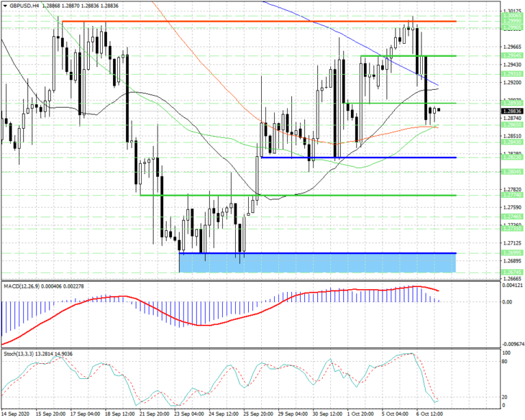Select the red resistance line at 1.29990
This screenshot has width=525, height=420.
pyautogui.click(x=259, y=22)
